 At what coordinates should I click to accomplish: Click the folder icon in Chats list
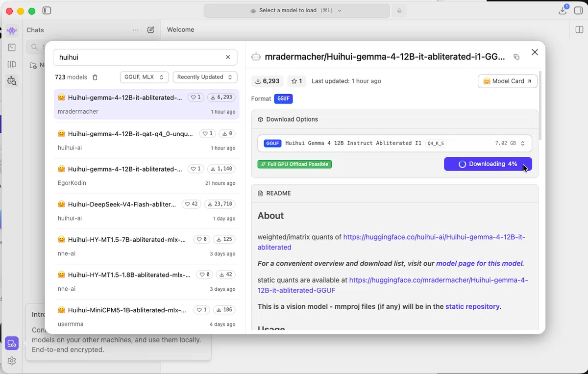coord(33,65)
